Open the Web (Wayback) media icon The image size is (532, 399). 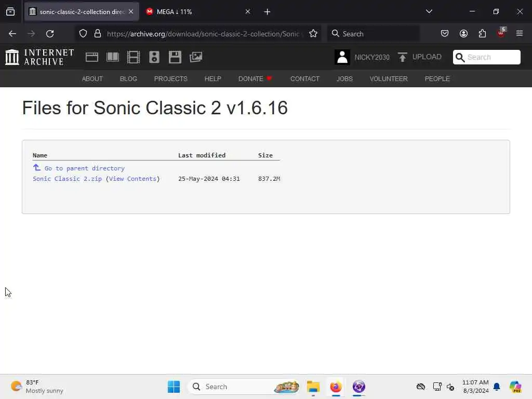92,57
